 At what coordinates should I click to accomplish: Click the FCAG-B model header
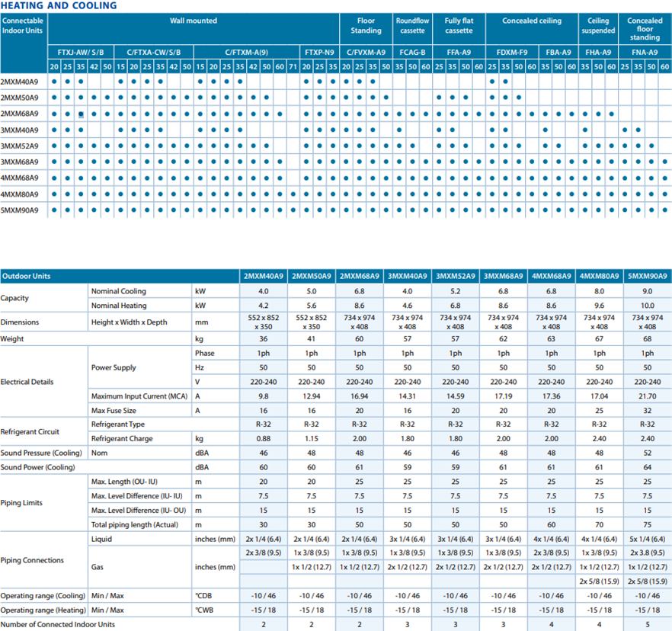click(412, 53)
